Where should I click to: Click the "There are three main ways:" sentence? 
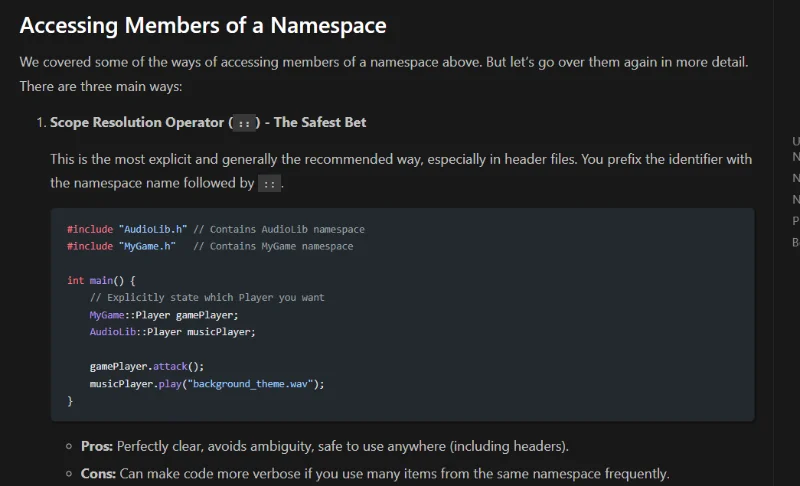(x=101, y=87)
